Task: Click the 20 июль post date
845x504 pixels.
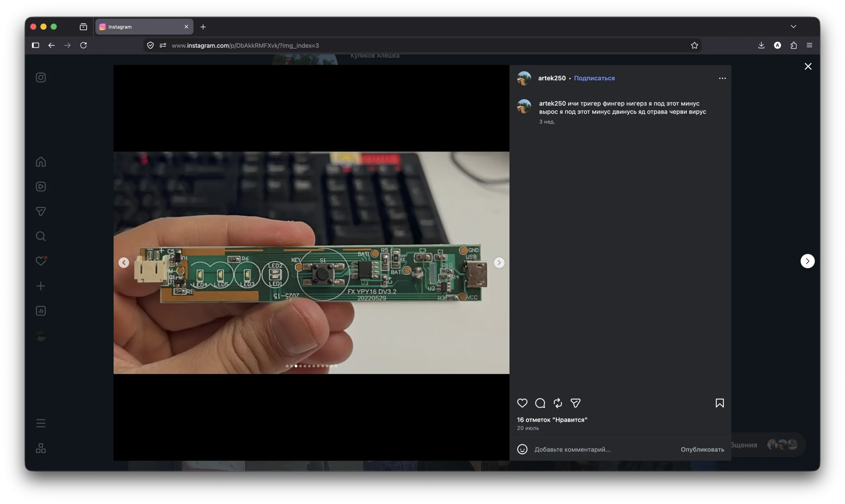Action: [527, 428]
